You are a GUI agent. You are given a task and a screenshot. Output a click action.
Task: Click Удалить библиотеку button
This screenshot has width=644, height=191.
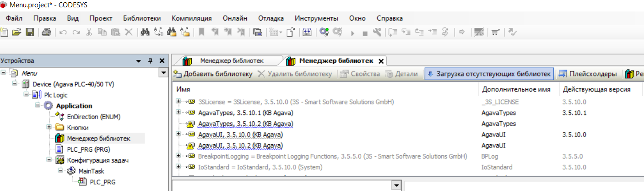click(295, 74)
